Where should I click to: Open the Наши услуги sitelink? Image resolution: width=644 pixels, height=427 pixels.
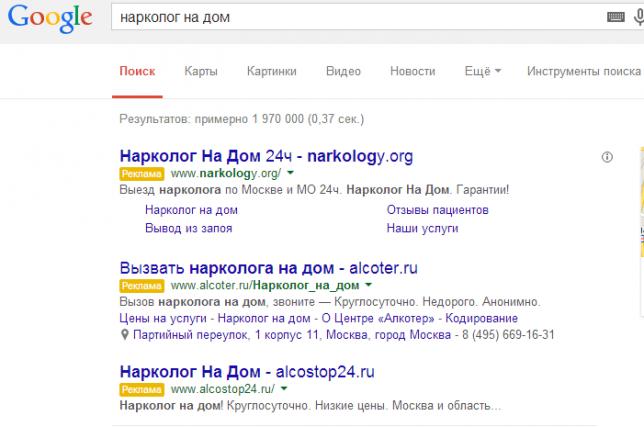tap(422, 228)
